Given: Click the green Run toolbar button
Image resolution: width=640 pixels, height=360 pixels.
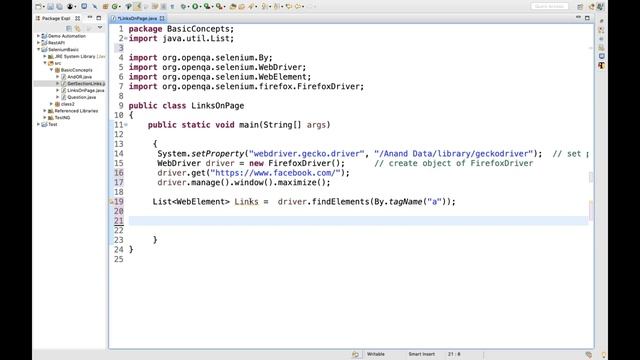Looking at the screenshot, I should click(x=195, y=6).
